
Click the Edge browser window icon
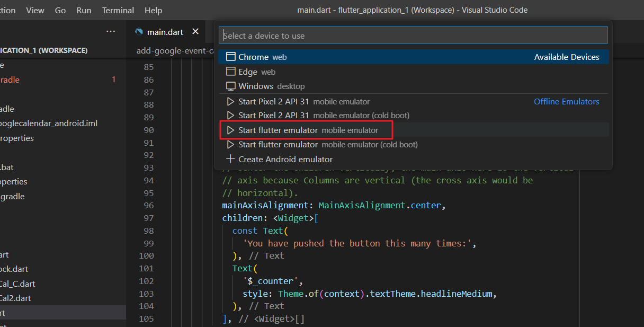pyautogui.click(x=230, y=72)
